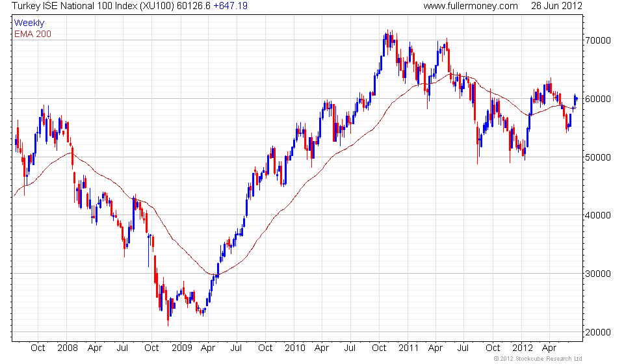Click the index value 60126.6
This screenshot has width=637, height=364.
(x=194, y=6)
